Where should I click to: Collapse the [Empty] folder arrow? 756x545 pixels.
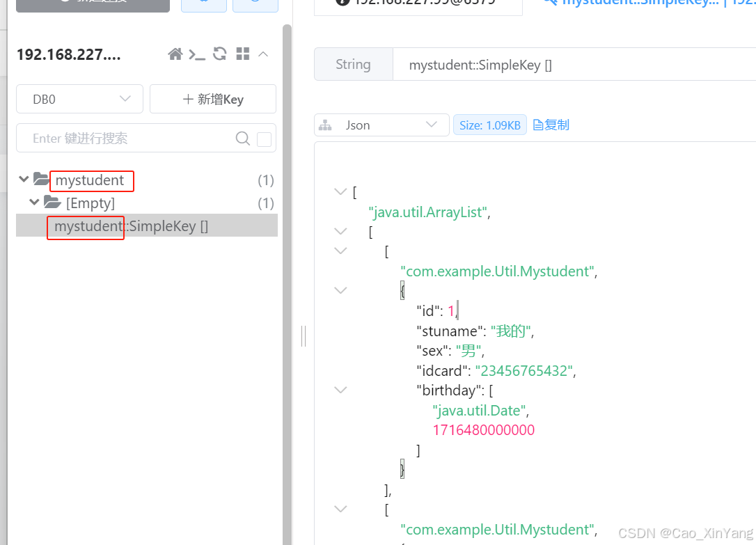[x=33, y=202]
